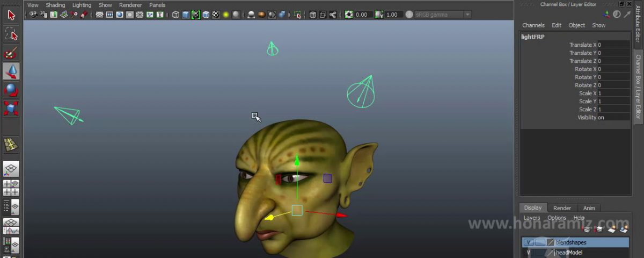Open the panel Show menu
Image resolution: width=644 pixels, height=258 pixels.
[105, 5]
